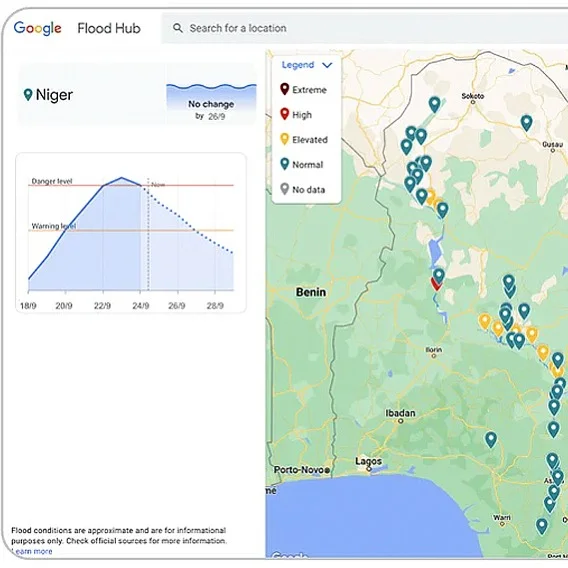Focus the Search for a location field
Viewport: 568px width, 568px height.
(364, 28)
